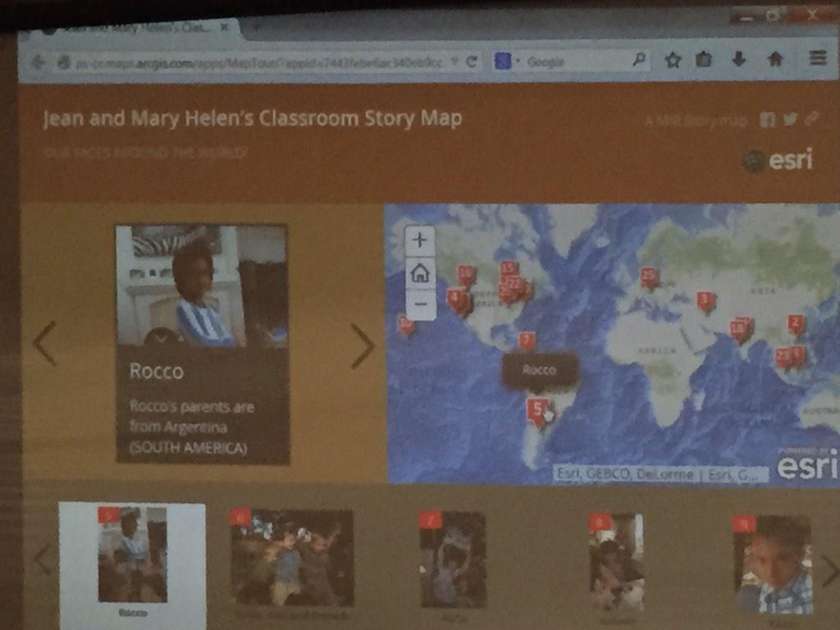Select map marker 4 on the west coast
Image resolution: width=840 pixels, height=630 pixels.
tap(456, 299)
